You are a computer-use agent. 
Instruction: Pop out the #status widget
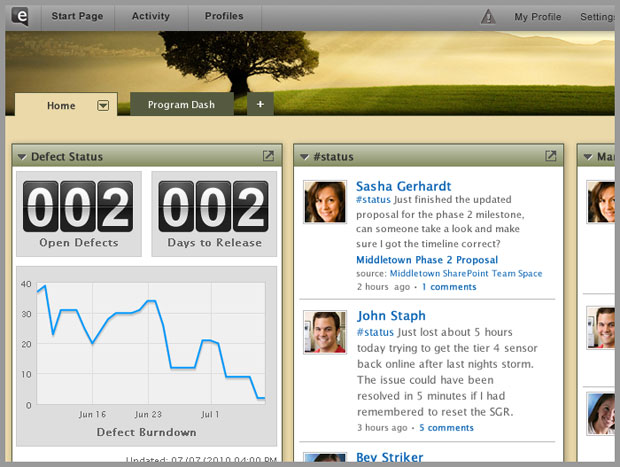(x=550, y=156)
